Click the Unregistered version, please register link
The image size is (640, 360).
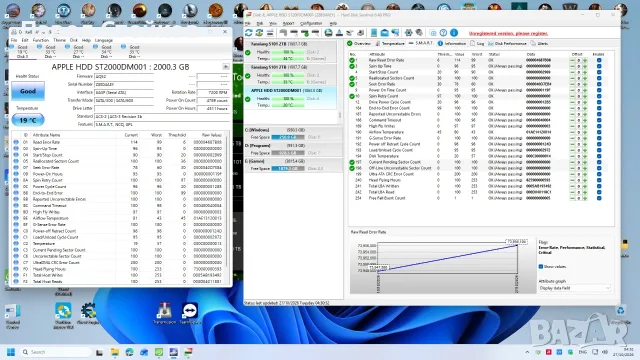(508, 33)
